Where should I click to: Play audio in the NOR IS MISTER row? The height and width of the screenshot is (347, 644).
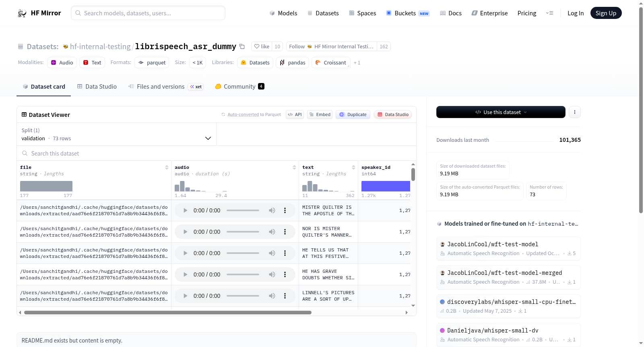click(185, 232)
